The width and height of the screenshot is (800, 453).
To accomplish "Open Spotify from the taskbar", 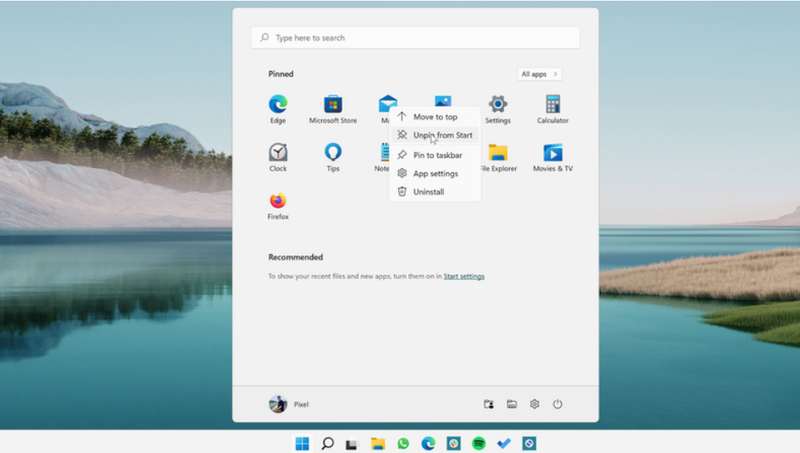I will tap(479, 443).
